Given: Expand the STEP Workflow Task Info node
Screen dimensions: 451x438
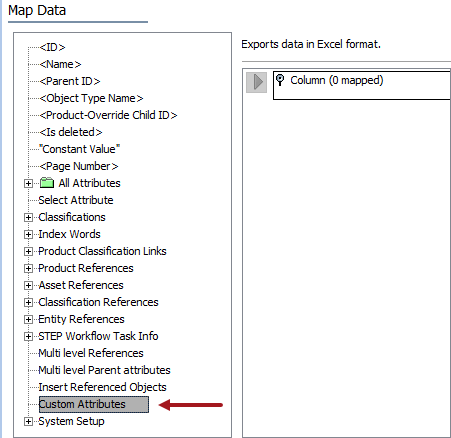Looking at the screenshot, I should pyautogui.click(x=28, y=336).
